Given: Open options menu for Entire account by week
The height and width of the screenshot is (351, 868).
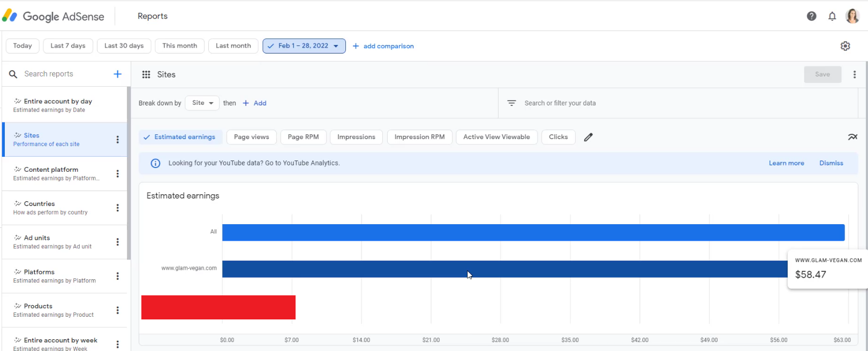Looking at the screenshot, I should [118, 344].
